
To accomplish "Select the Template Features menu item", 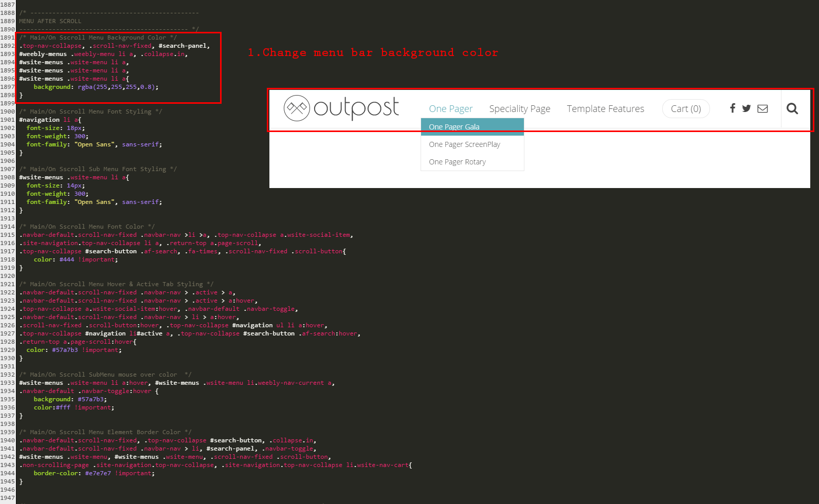I will point(605,109).
